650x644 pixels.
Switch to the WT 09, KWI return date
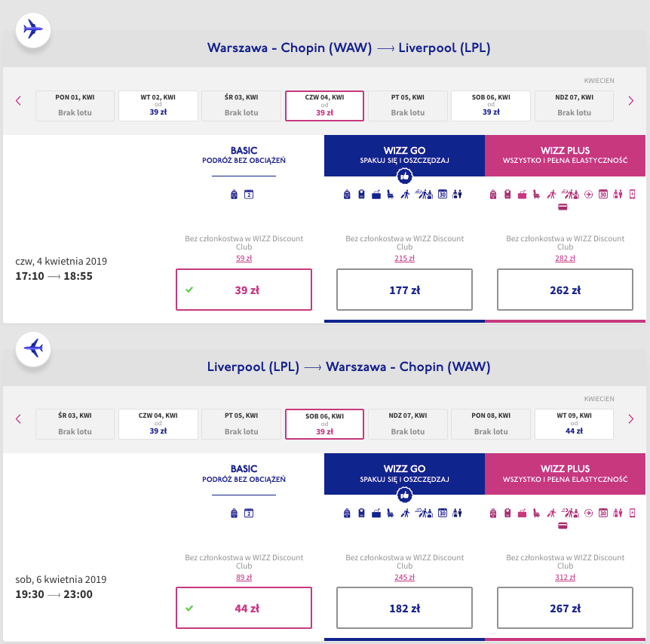[x=574, y=424]
